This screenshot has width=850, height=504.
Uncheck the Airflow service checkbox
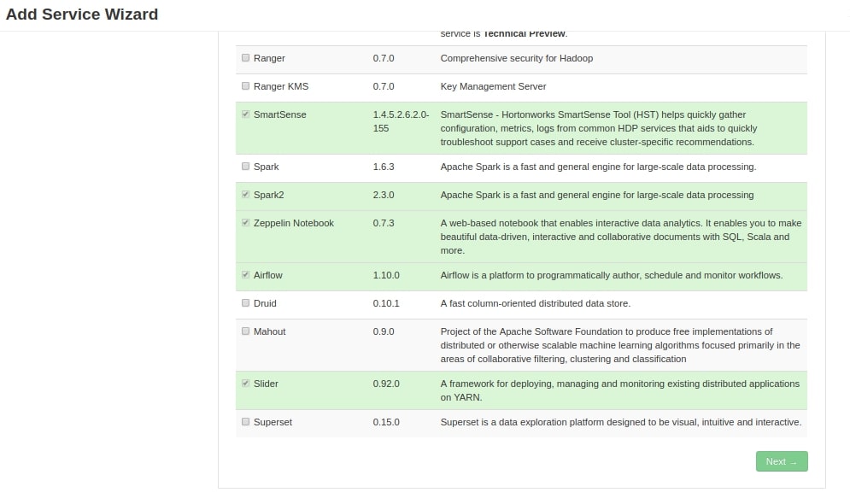tap(245, 275)
